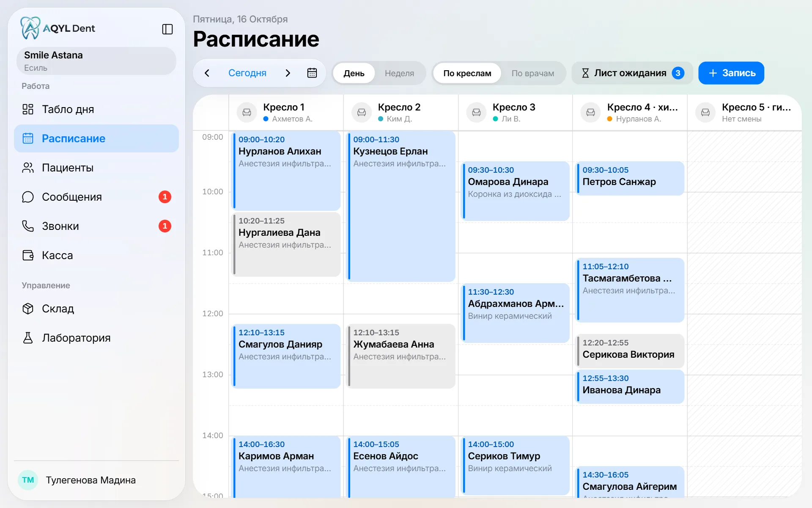Viewport: 812px width, 508px height.
Task: Go to next day arrow
Action: [288, 73]
